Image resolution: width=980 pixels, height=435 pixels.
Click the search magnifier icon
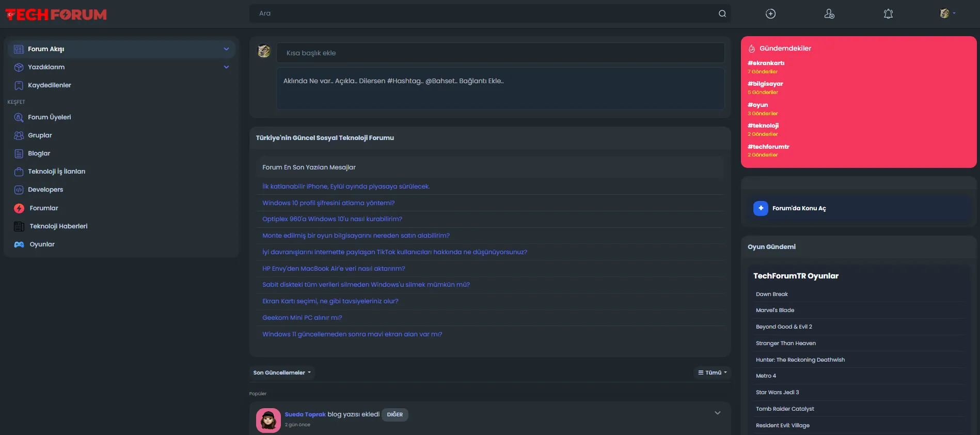coord(722,14)
